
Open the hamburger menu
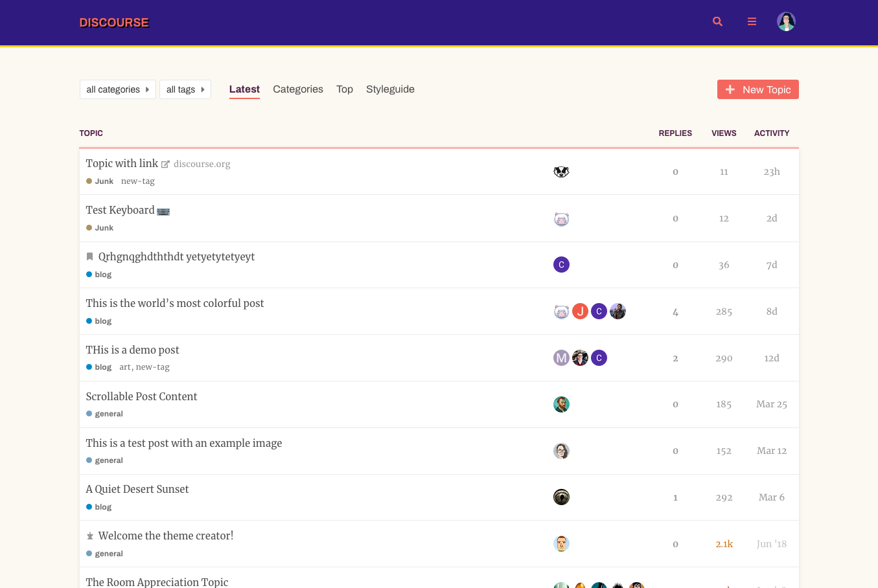[x=752, y=21]
